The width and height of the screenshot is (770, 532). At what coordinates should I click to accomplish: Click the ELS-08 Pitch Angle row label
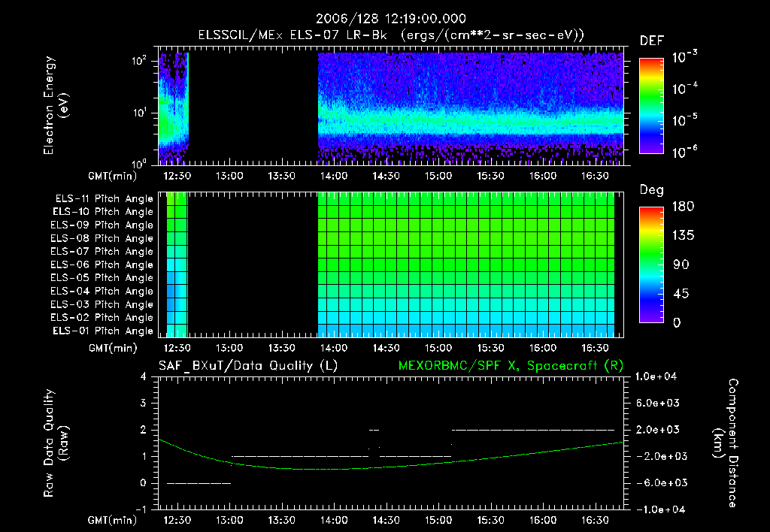[102, 238]
